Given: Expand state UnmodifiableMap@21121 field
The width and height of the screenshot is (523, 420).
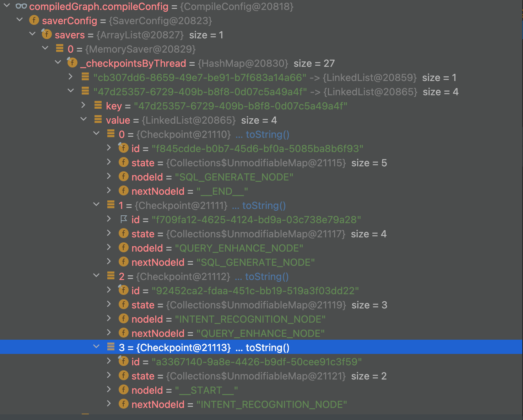Looking at the screenshot, I should click(x=109, y=375).
